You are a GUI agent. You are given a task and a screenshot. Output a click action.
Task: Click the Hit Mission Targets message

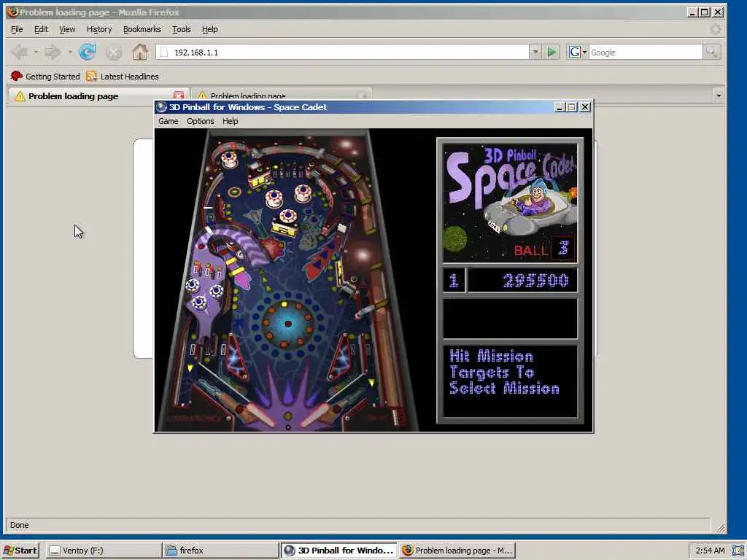pos(504,373)
